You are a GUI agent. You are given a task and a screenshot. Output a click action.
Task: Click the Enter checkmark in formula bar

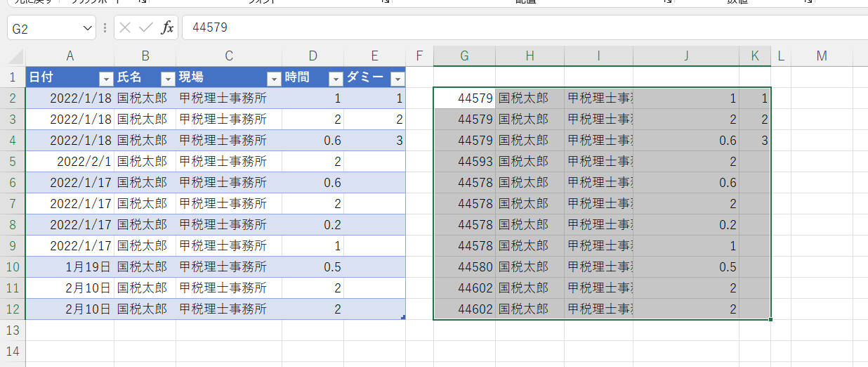click(145, 27)
